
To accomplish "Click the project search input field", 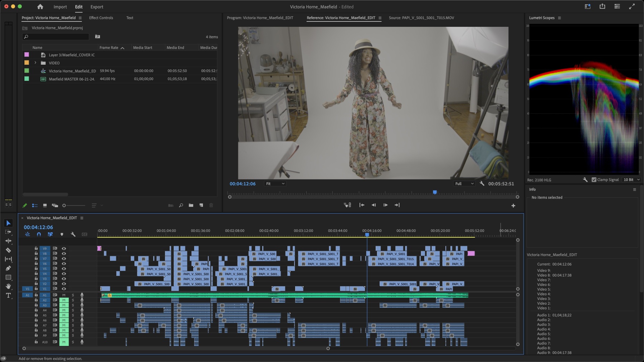I will [57, 37].
